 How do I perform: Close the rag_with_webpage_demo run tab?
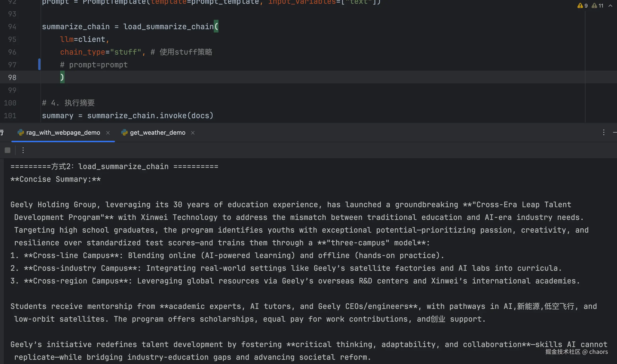[x=108, y=133]
